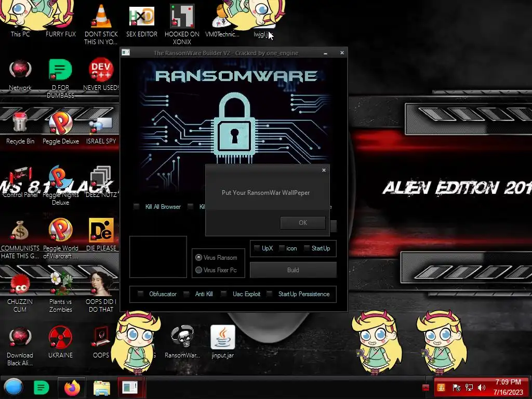Screen dimensions: 532x399
Task: Check the Uac Exploit option
Action: [x=223, y=294]
